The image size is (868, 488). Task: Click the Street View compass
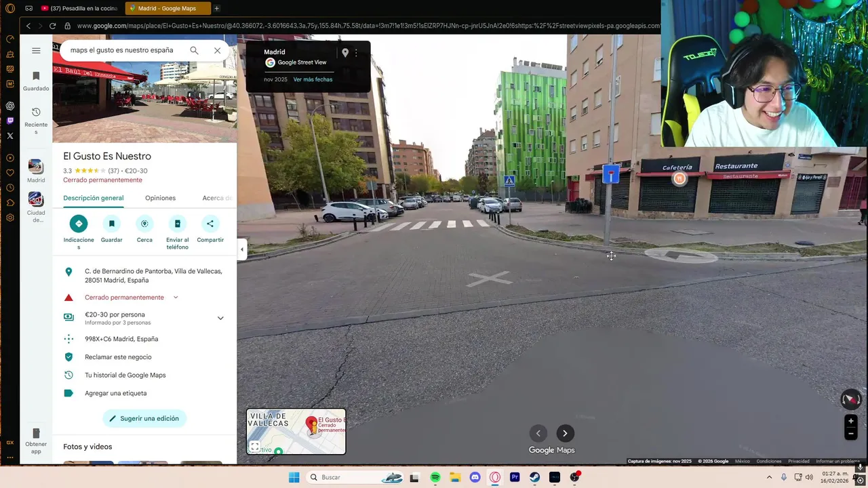click(x=851, y=399)
